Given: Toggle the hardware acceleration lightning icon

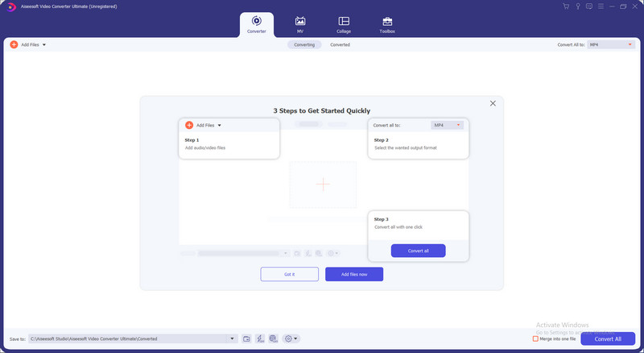Looking at the screenshot, I should click(260, 338).
